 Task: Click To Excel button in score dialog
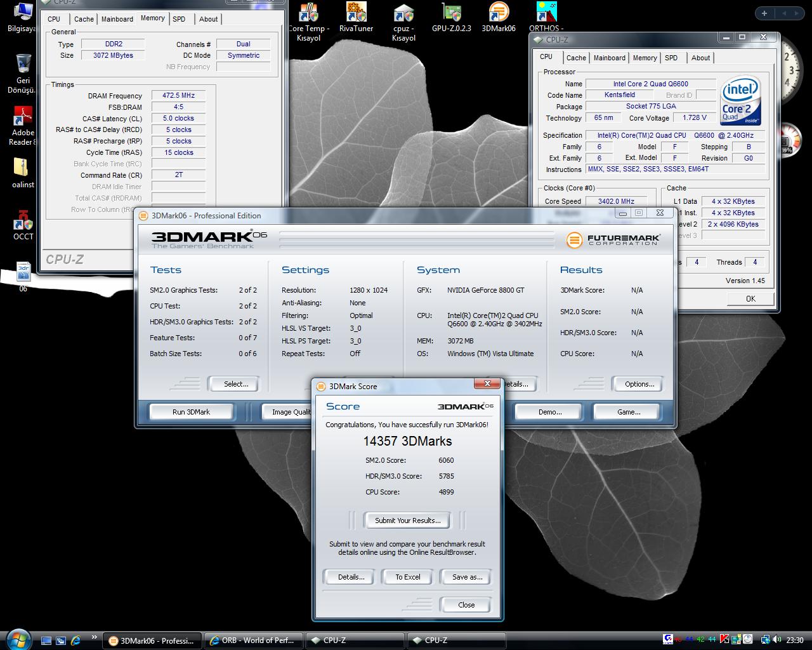click(x=408, y=577)
